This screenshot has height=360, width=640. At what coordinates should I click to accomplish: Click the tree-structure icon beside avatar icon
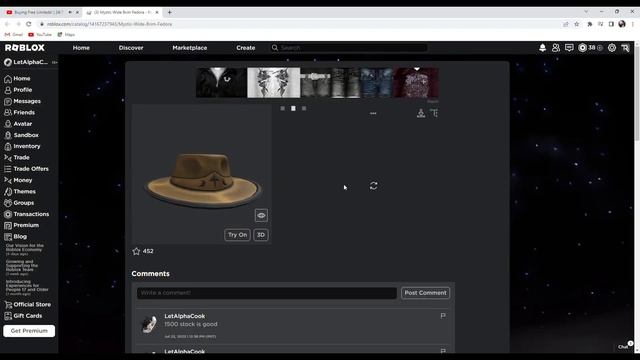coord(434,113)
